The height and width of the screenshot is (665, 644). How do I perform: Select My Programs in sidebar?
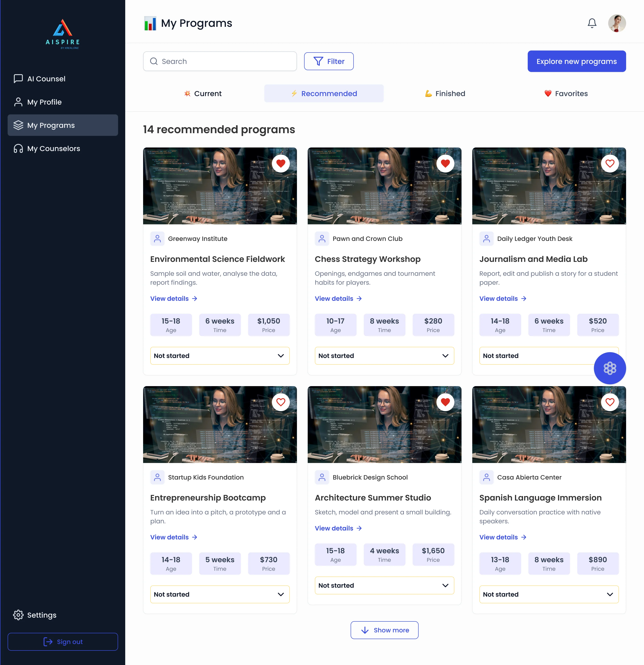pos(63,125)
